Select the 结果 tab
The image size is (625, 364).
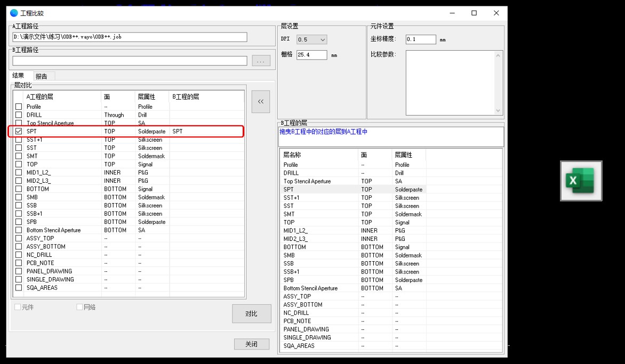tap(19, 76)
